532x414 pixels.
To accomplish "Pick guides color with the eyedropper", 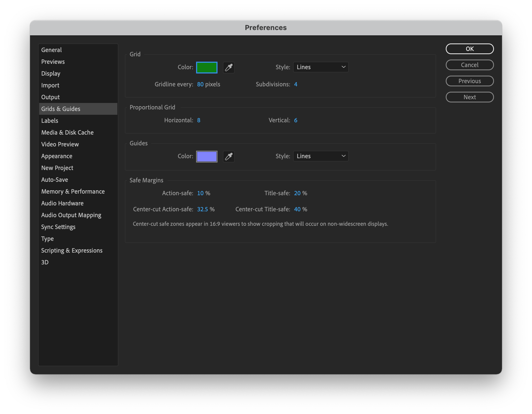I will [x=229, y=156].
